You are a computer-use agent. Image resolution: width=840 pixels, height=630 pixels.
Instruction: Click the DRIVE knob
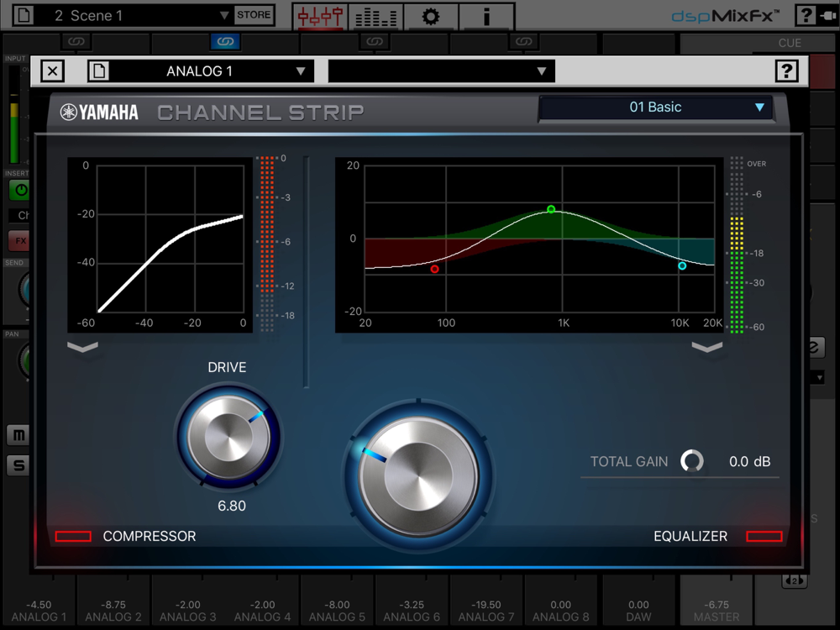tap(229, 437)
